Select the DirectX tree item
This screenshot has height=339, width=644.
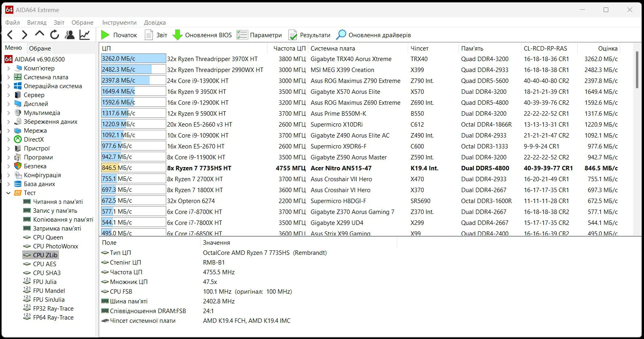(x=34, y=140)
